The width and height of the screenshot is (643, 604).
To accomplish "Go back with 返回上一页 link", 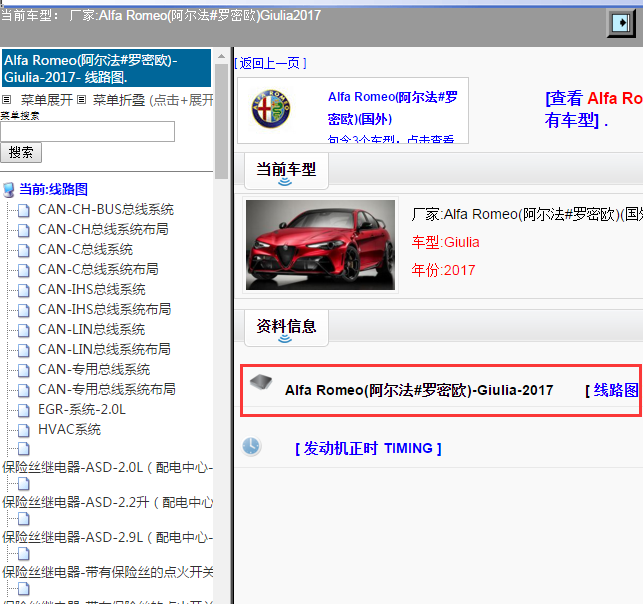I will 270,63.
